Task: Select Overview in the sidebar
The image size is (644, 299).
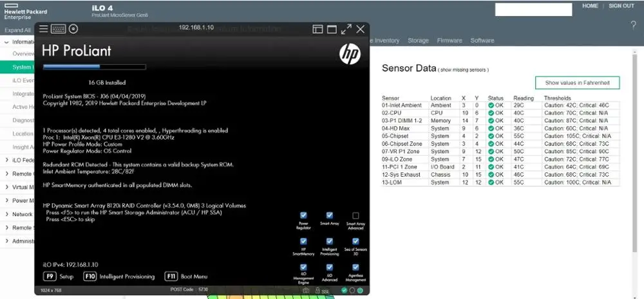Action: (23, 54)
